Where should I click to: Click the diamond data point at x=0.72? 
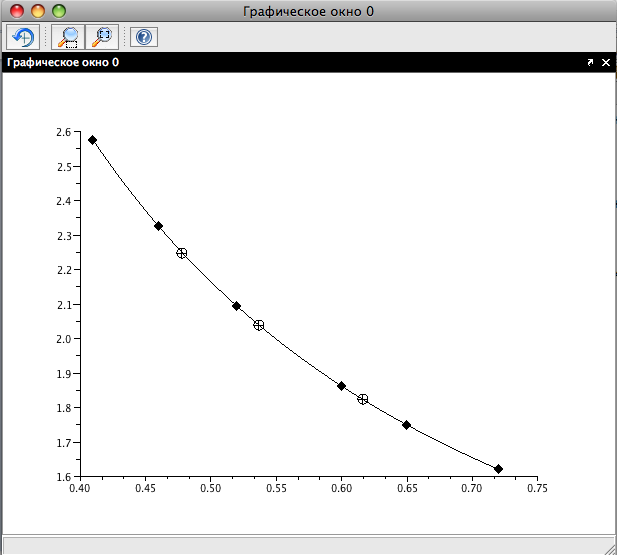[x=498, y=469]
